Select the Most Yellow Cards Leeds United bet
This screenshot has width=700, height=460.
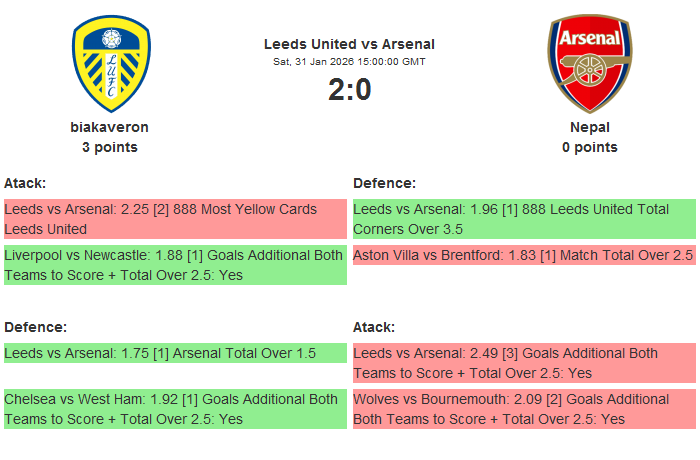(x=175, y=219)
